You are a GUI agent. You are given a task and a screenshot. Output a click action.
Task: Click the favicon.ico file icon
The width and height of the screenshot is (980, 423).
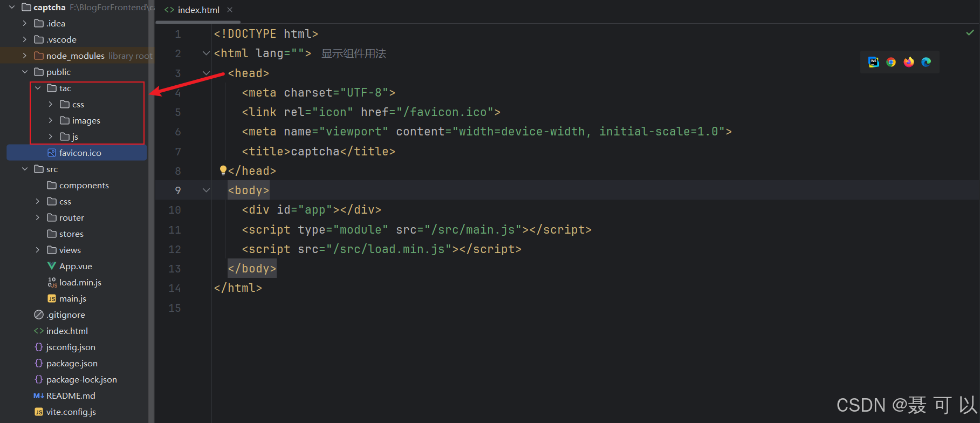point(52,153)
